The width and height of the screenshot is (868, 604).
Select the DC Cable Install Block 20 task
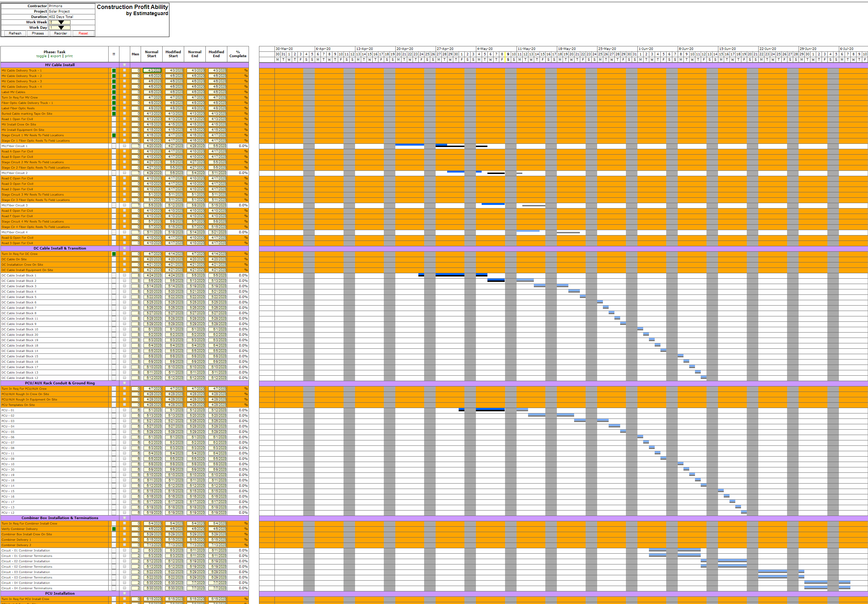tap(54, 335)
